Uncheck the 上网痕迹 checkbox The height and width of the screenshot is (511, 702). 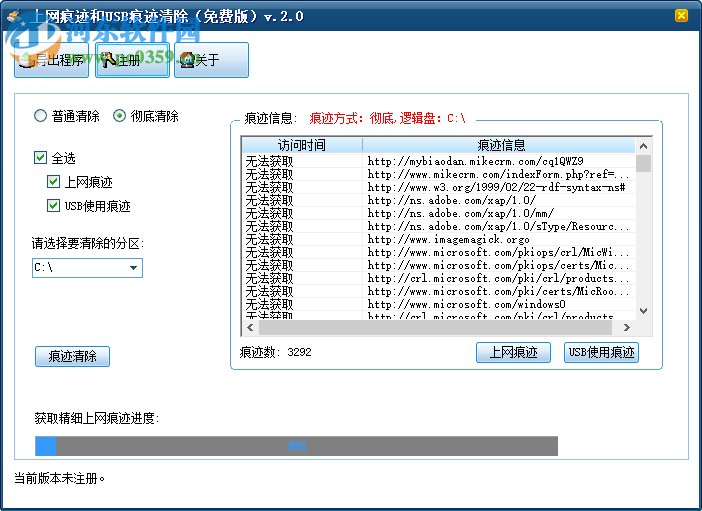(53, 181)
